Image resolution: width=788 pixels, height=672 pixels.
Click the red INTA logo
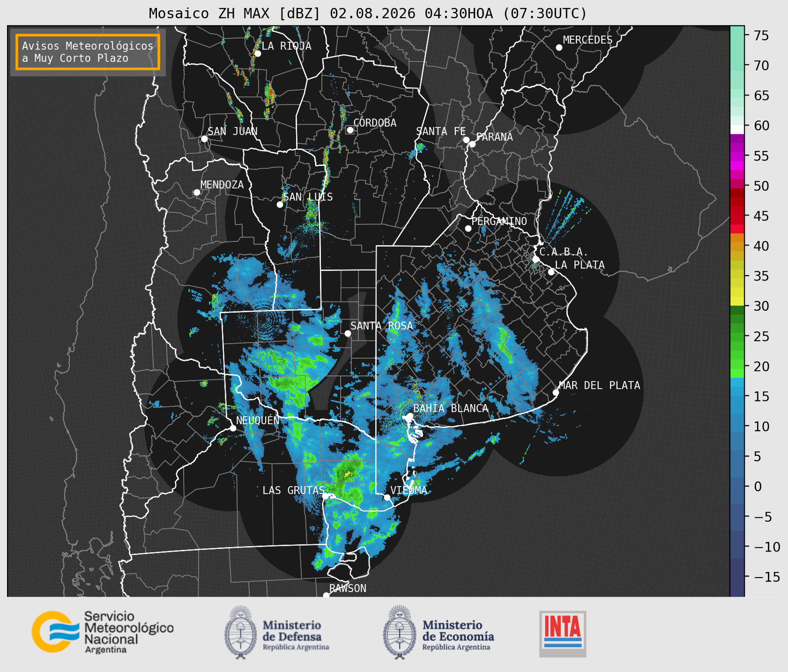[562, 634]
